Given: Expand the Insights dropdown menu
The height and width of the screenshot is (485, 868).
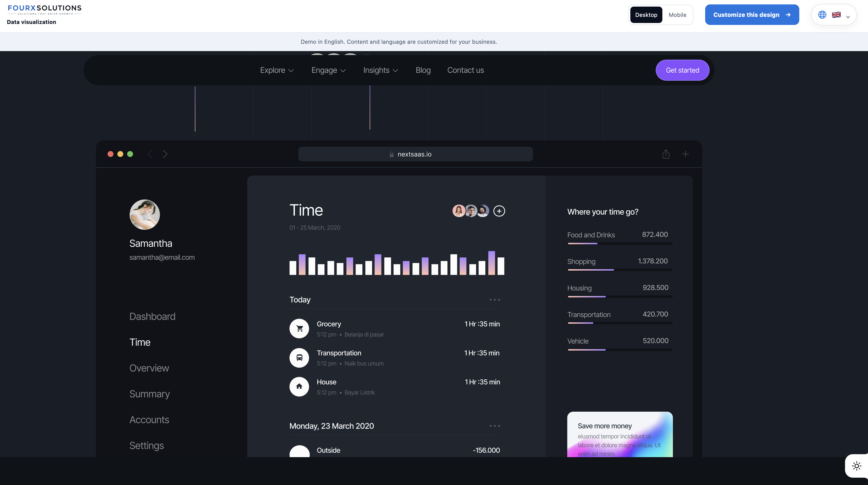Looking at the screenshot, I should click(x=380, y=70).
